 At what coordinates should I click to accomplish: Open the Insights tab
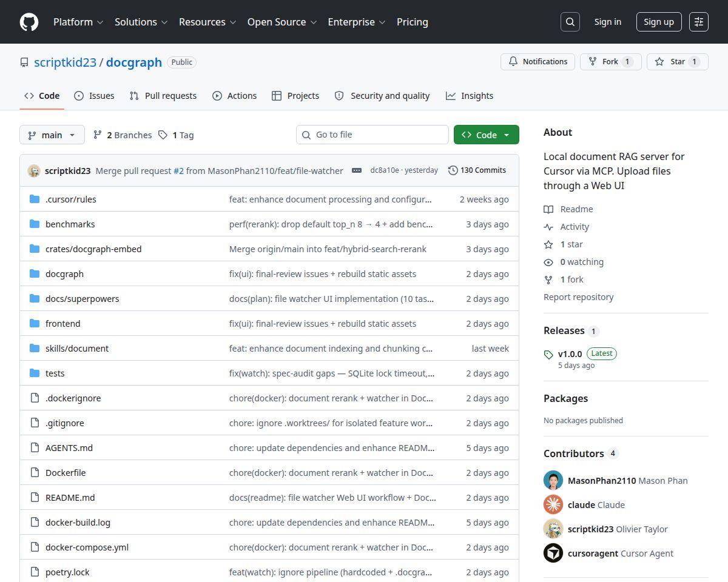470,96
